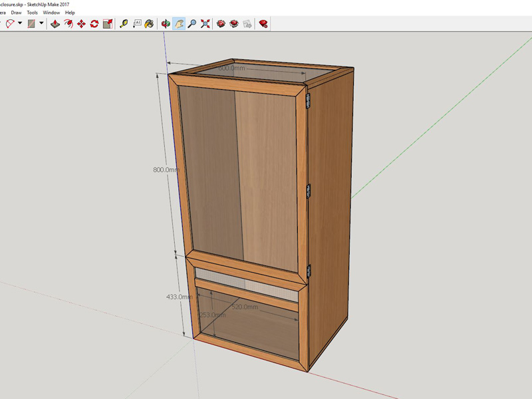Viewport: 532px width, 399px height.
Task: Select the Paint Bucket tool
Action: tap(150, 23)
